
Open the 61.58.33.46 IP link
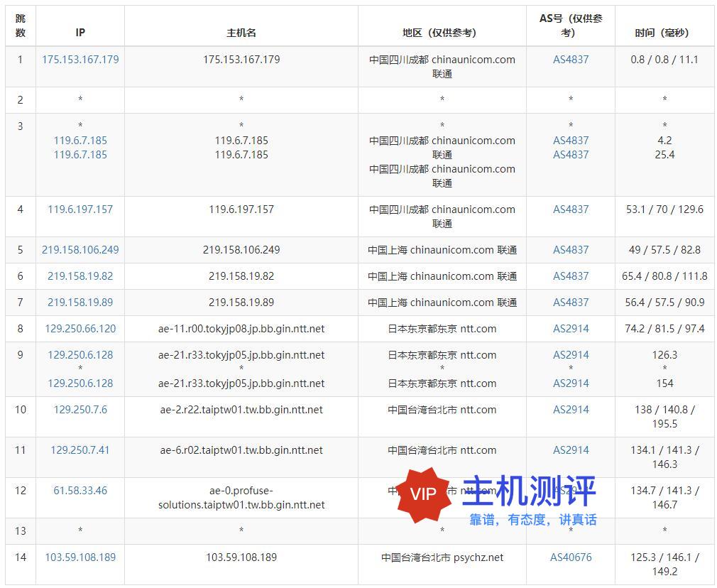click(x=80, y=491)
